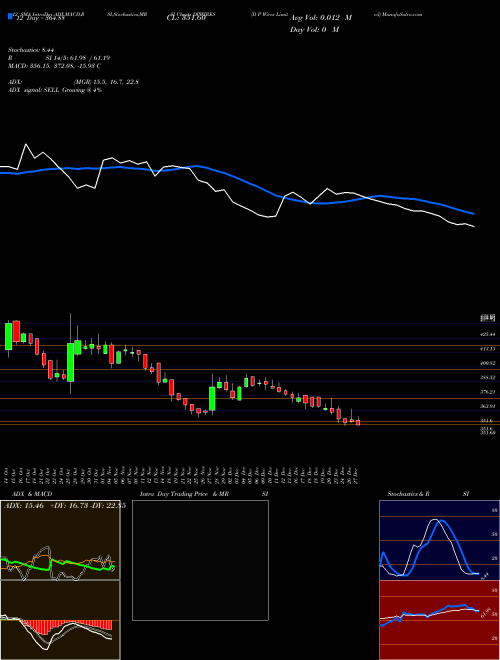Click the 400.82 price axis label
The height and width of the screenshot is (660, 500).
(x=489, y=363)
